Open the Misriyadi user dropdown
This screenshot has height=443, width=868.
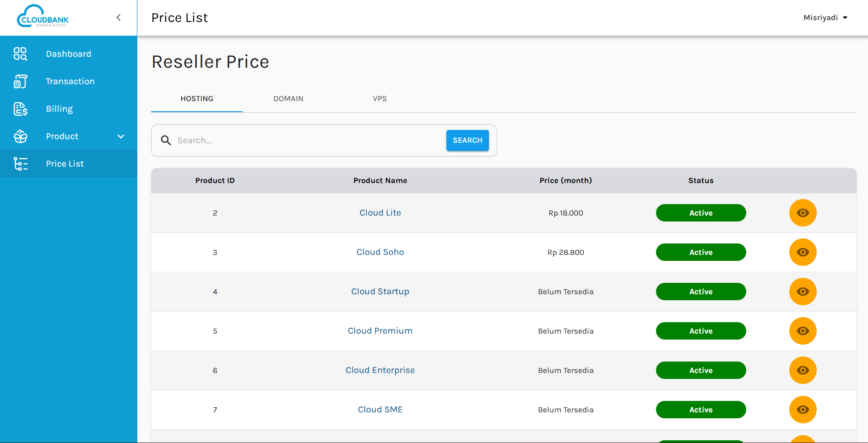click(825, 17)
